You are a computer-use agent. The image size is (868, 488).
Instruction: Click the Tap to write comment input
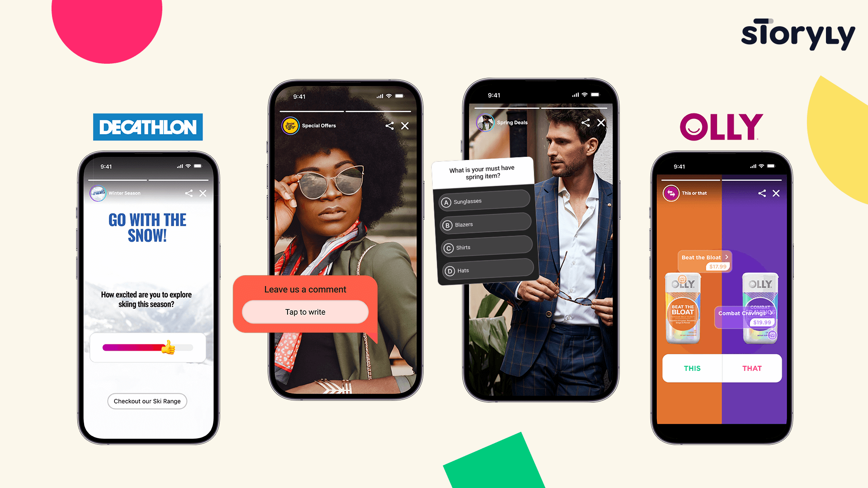pyautogui.click(x=305, y=312)
